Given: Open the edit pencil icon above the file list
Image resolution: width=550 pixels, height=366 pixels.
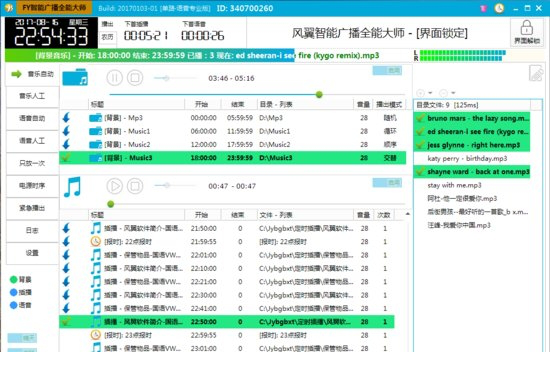Looking at the screenshot, I should tap(536, 73).
